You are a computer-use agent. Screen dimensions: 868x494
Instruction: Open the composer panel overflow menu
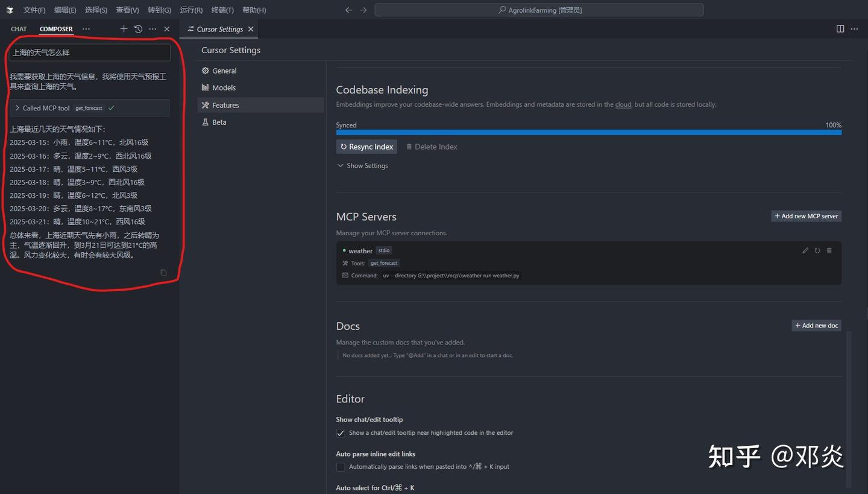(x=153, y=29)
